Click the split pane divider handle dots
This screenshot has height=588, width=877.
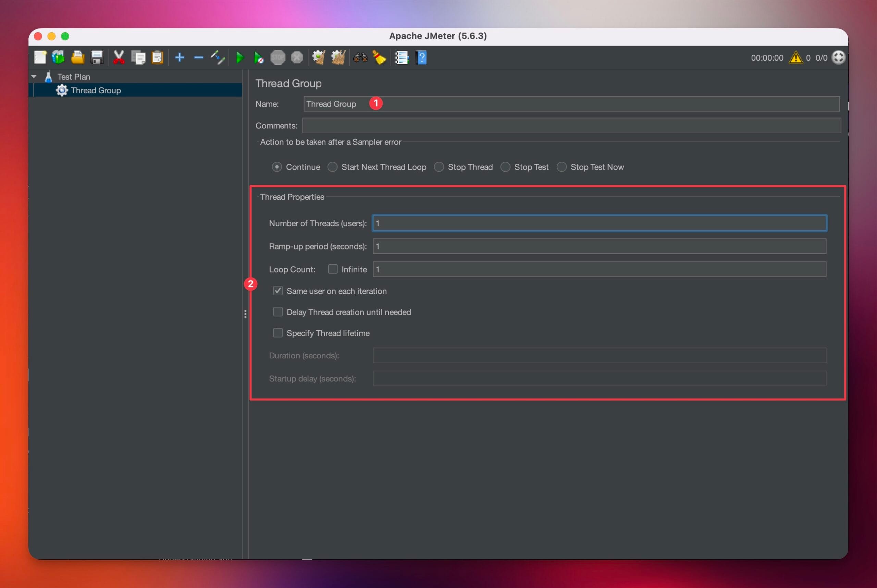pos(245,314)
